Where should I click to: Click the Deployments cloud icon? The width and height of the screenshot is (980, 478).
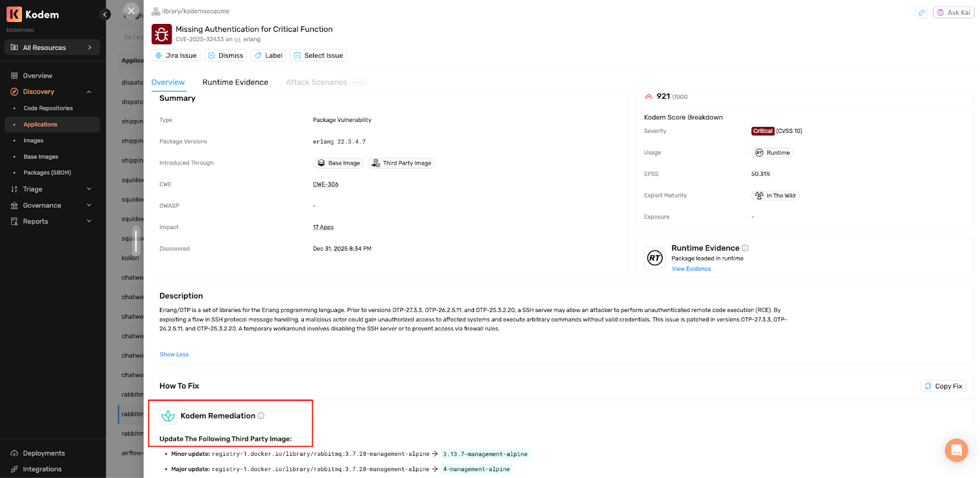pyautogui.click(x=14, y=453)
